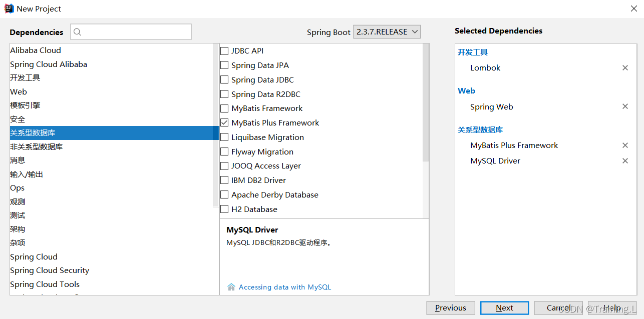The image size is (644, 319).
Task: Enable the IBM DB2 Driver checkbox
Action: pyautogui.click(x=224, y=180)
